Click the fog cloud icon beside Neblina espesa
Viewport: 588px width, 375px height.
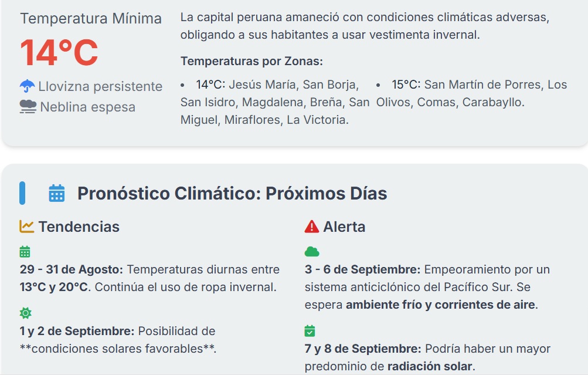click(28, 107)
